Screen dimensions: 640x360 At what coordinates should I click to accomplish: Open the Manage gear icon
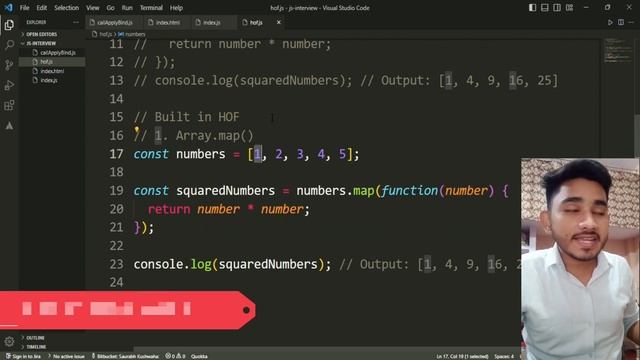click(9, 341)
